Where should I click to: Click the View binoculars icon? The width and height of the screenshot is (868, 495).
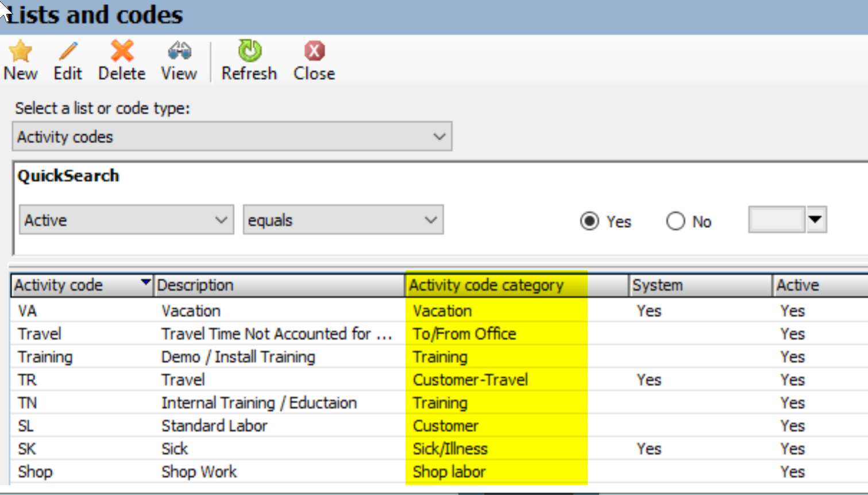(x=179, y=51)
